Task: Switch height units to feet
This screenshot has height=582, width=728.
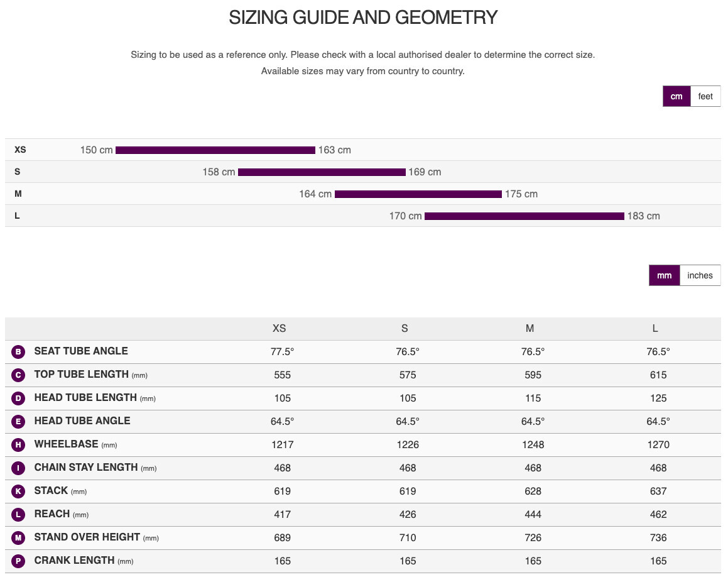Action: coord(705,96)
